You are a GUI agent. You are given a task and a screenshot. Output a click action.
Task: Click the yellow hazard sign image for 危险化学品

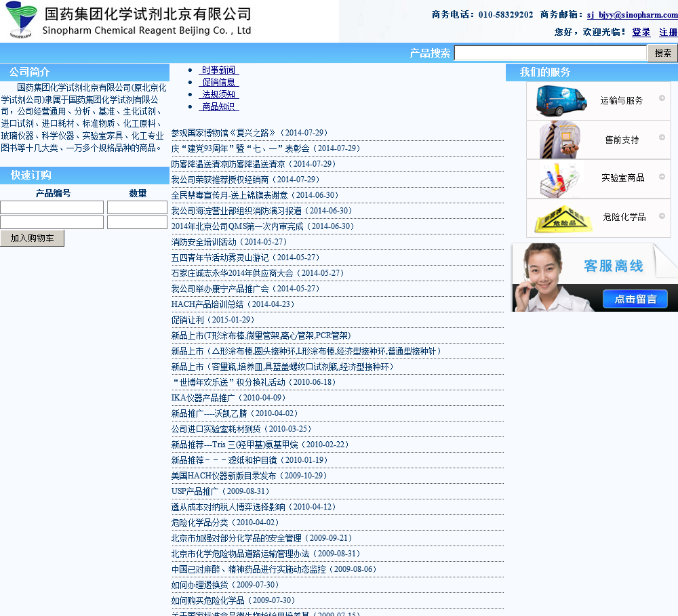click(563, 219)
